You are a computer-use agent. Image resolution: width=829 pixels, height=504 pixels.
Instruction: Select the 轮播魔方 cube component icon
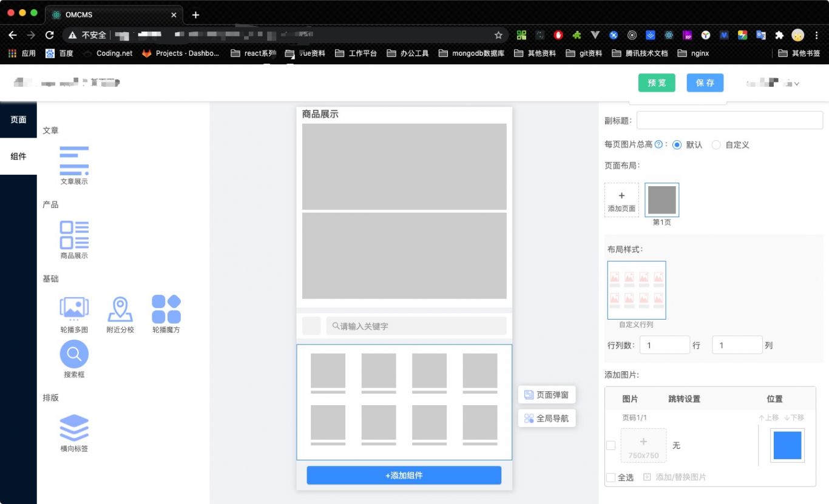[x=166, y=309]
